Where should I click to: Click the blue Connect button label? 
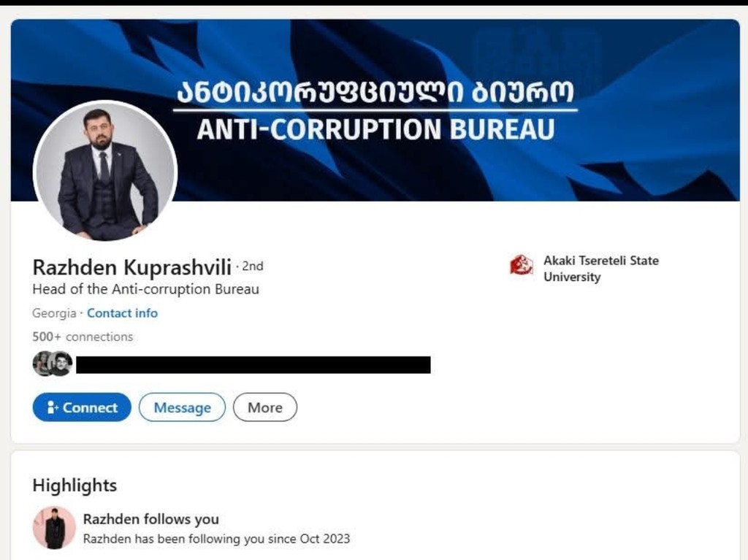[90, 407]
